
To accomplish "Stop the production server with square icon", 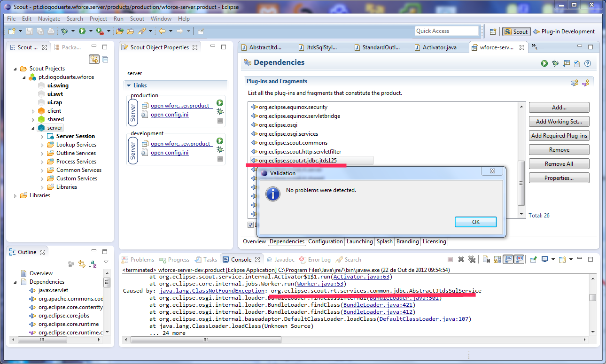I will [220, 121].
